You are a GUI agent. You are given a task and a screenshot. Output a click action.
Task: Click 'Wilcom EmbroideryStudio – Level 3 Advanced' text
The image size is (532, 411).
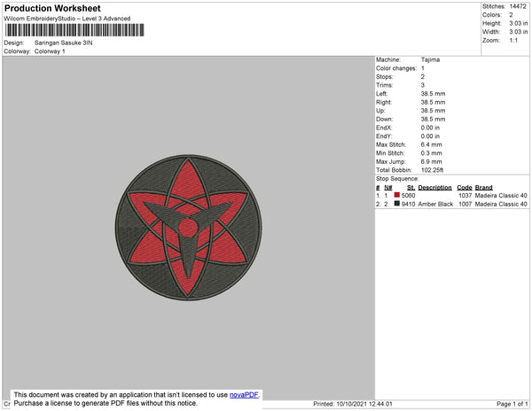click(x=67, y=19)
